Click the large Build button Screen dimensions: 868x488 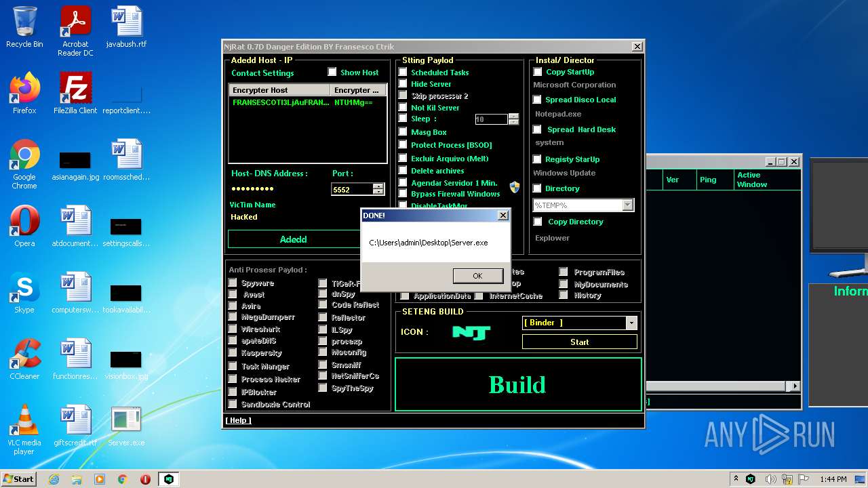click(518, 384)
